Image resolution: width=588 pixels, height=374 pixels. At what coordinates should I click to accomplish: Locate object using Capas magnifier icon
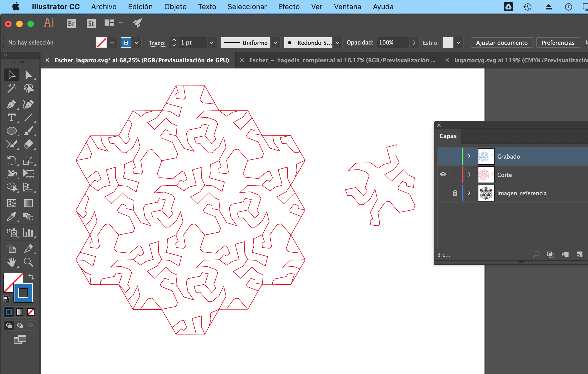[x=536, y=254]
